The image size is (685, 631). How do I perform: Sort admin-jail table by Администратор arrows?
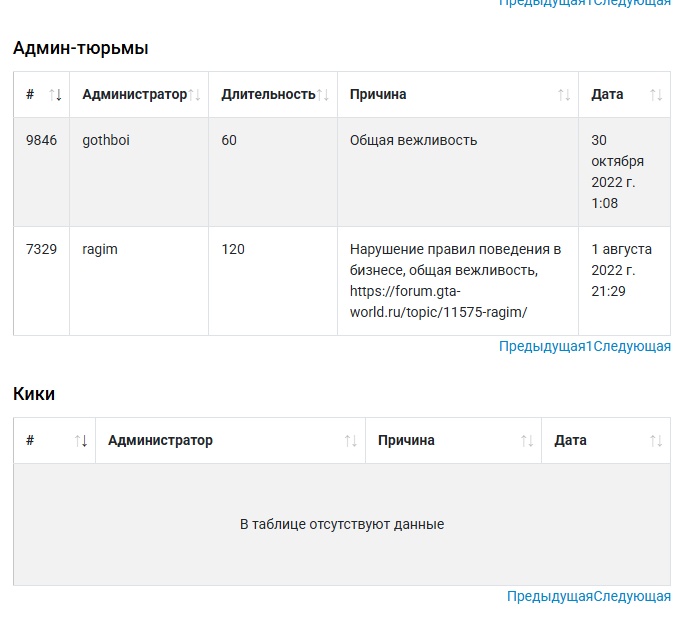tap(194, 95)
